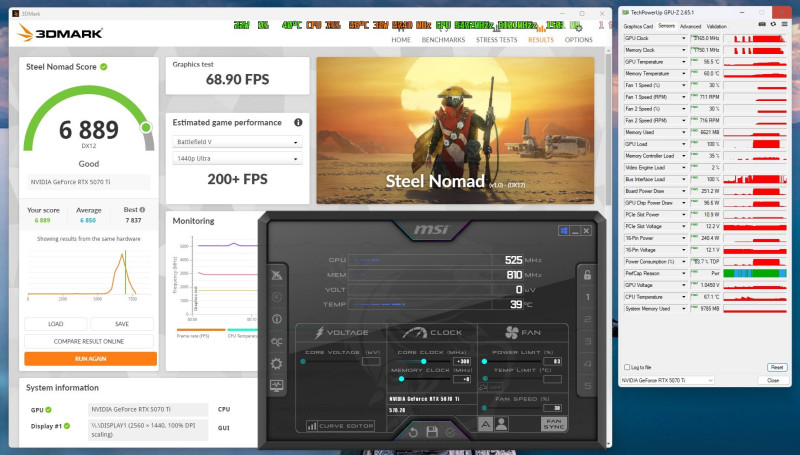Open Afterburner settings gear icon

[x=277, y=364]
